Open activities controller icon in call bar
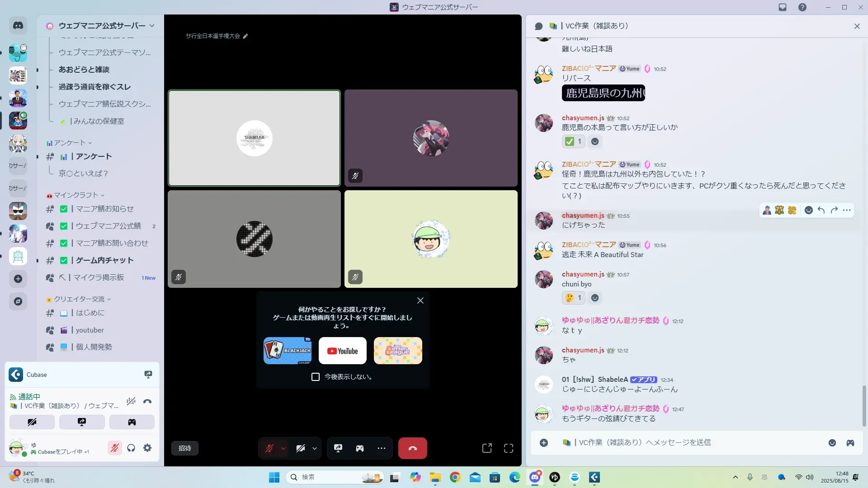Screen dimensions: 868x488 pos(360,448)
